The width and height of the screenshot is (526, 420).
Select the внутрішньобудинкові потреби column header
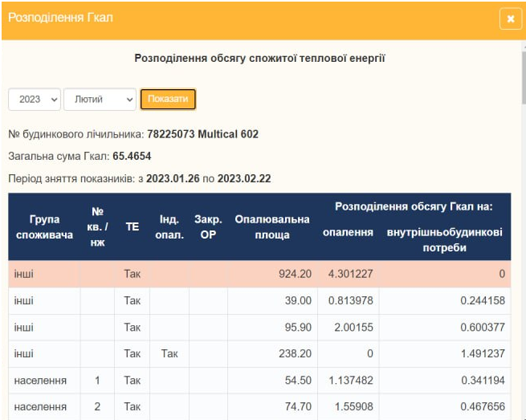pos(444,240)
